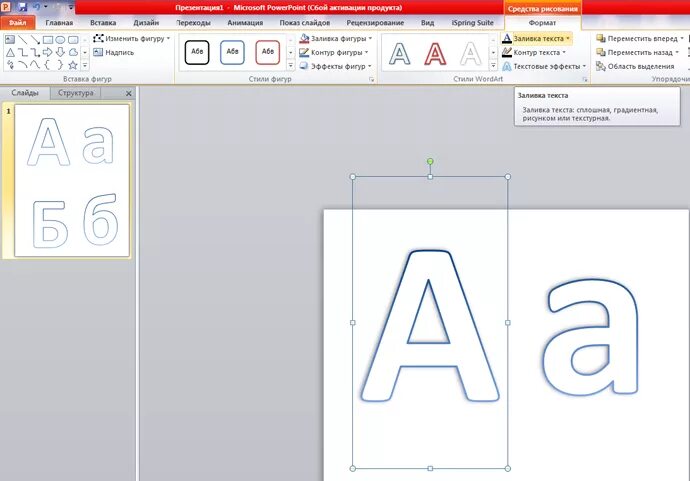Select the elbow arrow connector shape
The height and width of the screenshot is (481, 690).
pos(35,52)
